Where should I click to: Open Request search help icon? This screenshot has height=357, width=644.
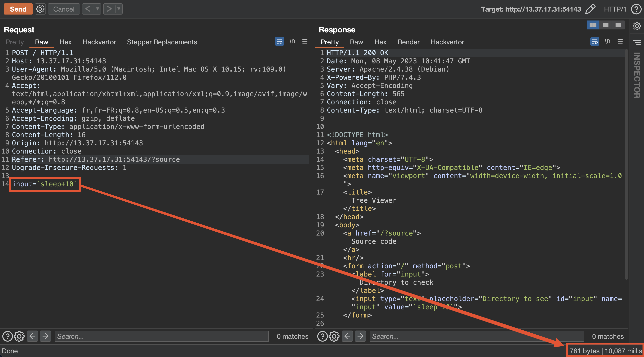(x=7, y=336)
